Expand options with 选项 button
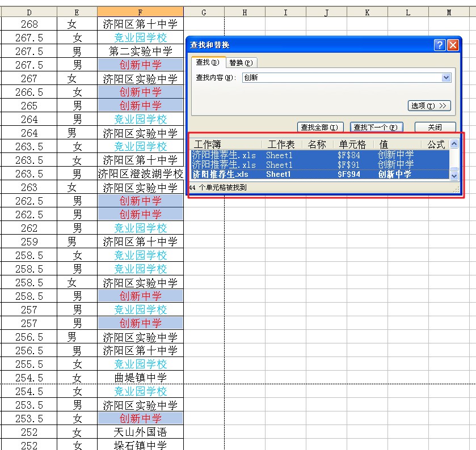Screen dimensions: 476x450 (x=429, y=106)
